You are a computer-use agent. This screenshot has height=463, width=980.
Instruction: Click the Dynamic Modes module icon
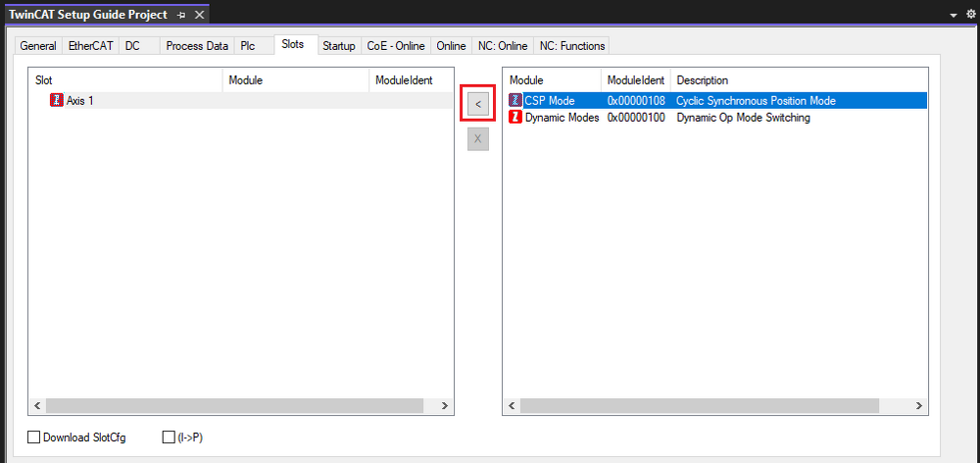[515, 117]
